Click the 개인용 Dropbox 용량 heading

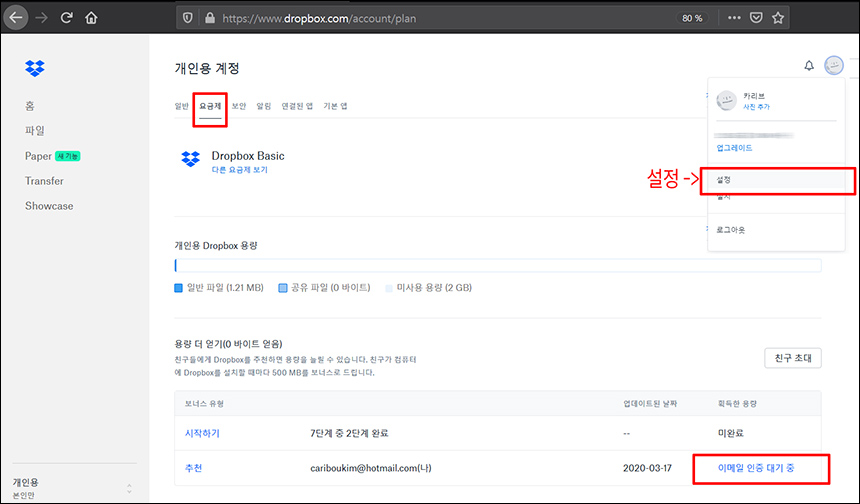pos(216,246)
